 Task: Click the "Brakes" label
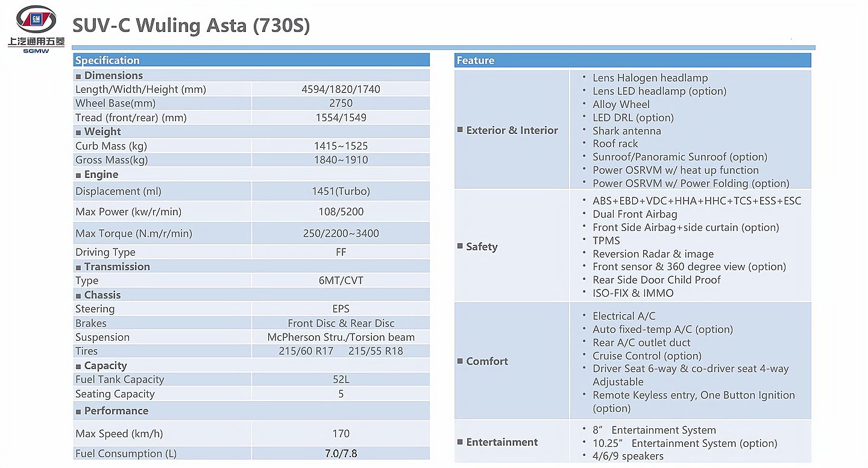click(x=90, y=323)
